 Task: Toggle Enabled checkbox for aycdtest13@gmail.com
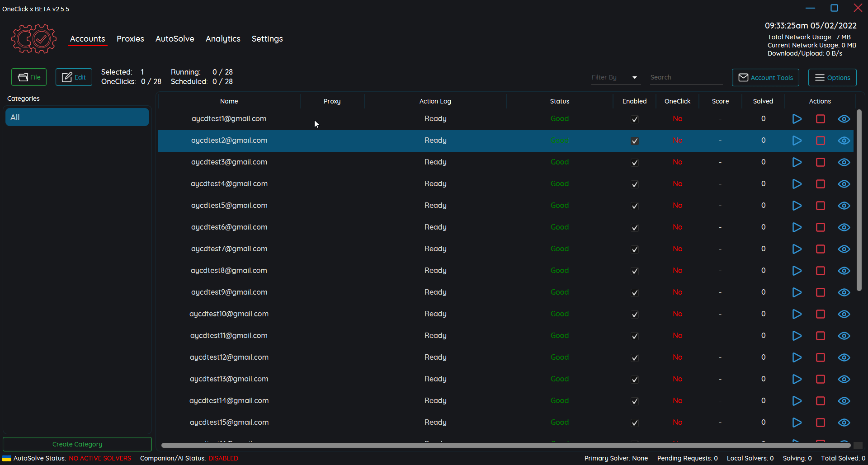634,379
